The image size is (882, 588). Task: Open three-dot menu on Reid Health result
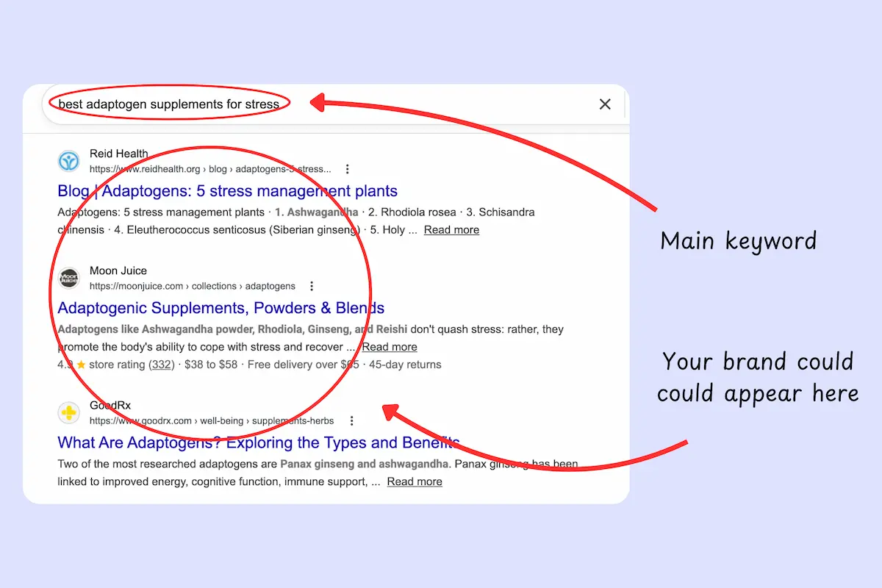pyautogui.click(x=347, y=168)
